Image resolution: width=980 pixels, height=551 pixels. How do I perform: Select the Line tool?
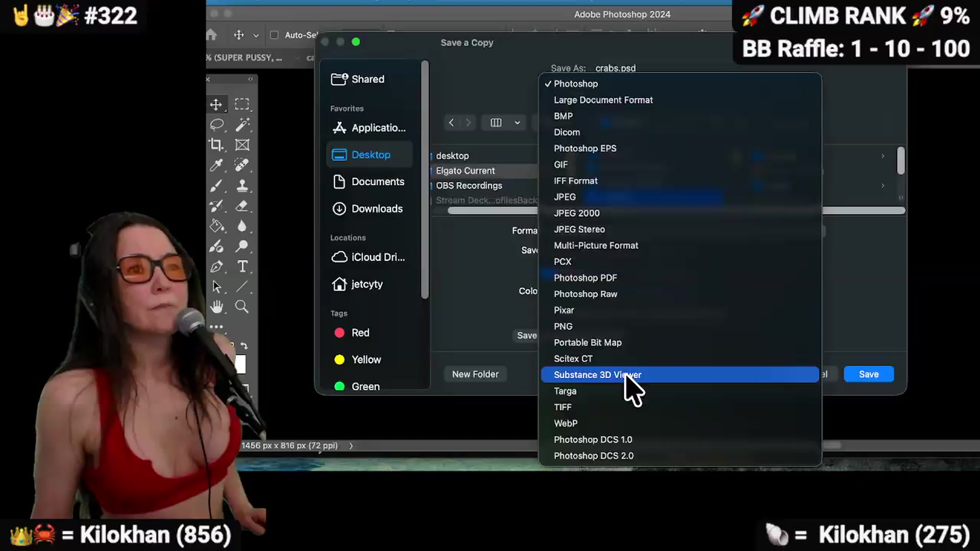pos(242,287)
